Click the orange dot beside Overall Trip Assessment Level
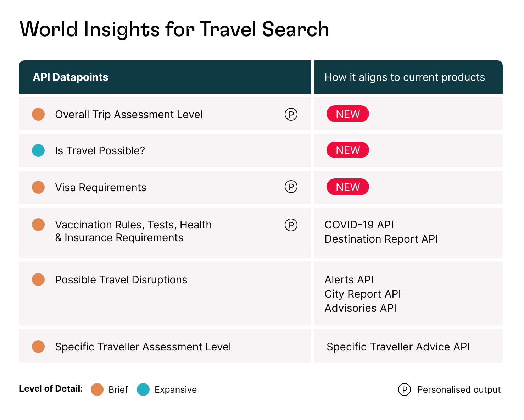 (x=38, y=114)
